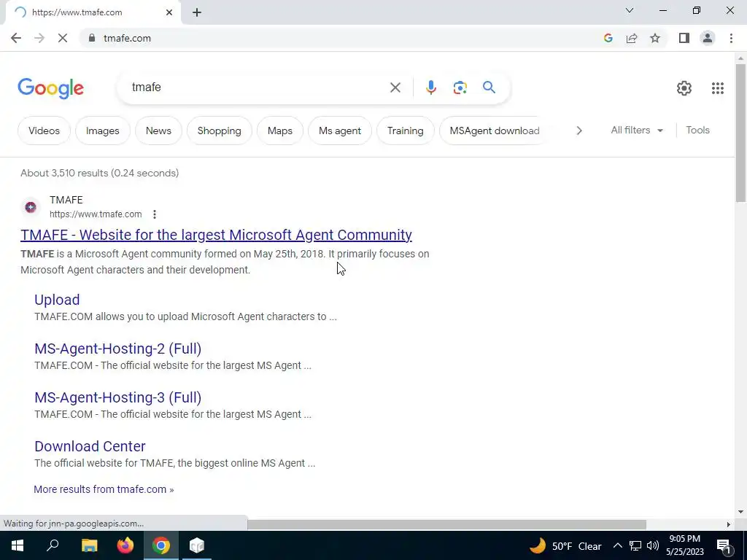Show hidden system tray icons
This screenshot has width=747, height=560.
coord(617,545)
